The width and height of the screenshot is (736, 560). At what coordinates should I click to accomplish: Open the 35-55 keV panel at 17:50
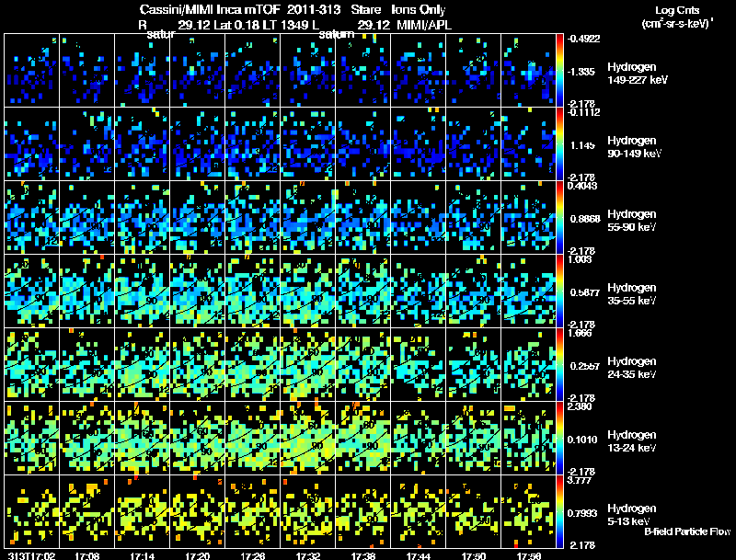pos(474,291)
